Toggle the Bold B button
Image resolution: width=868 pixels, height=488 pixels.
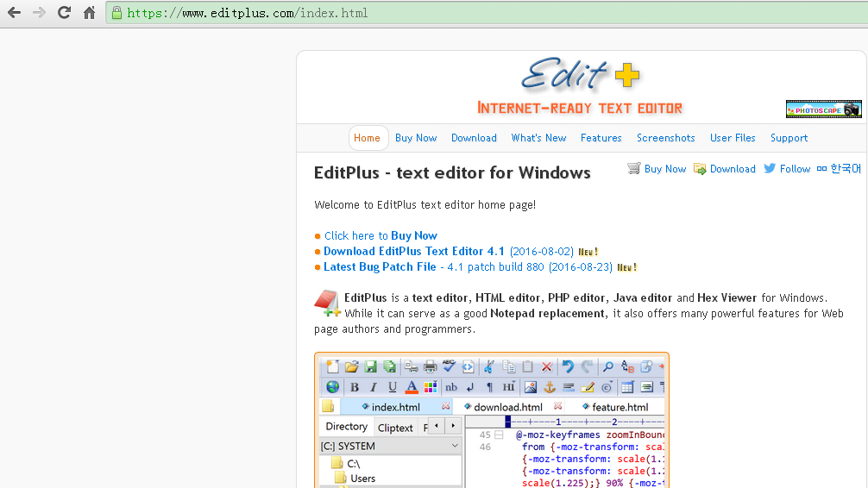coord(355,387)
